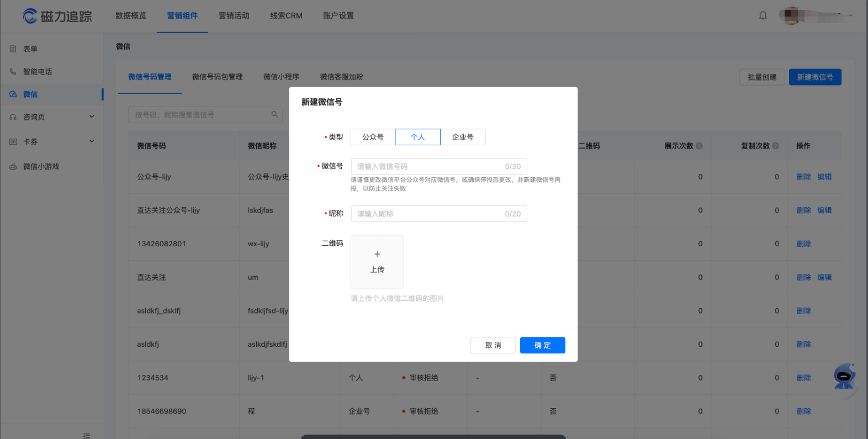Image resolution: width=868 pixels, height=439 pixels.
Task: Click 删除 for 18546698690 row
Action: point(804,411)
